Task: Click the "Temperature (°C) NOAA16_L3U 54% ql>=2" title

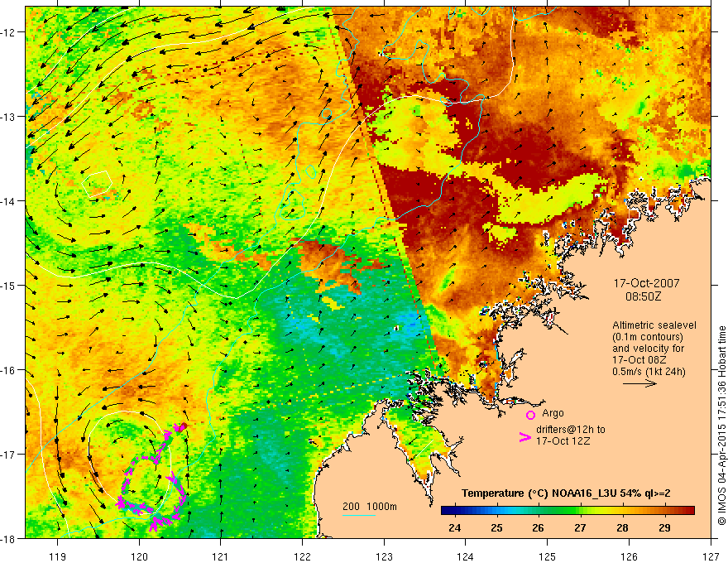Action: coord(566,493)
